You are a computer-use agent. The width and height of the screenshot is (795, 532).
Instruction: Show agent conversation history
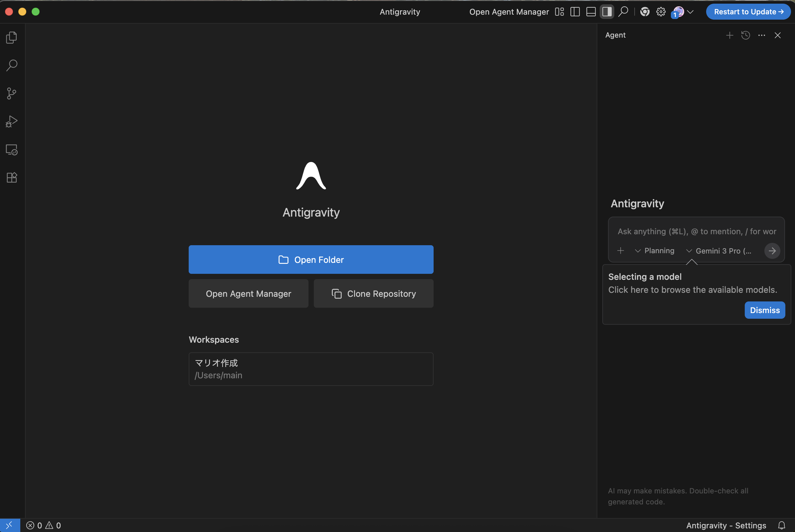[x=745, y=35]
